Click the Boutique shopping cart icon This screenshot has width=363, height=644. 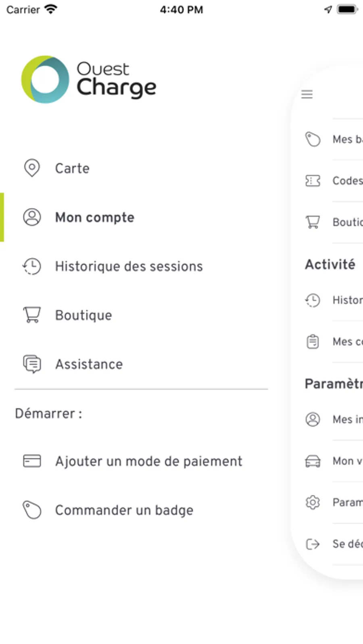pyautogui.click(x=32, y=315)
